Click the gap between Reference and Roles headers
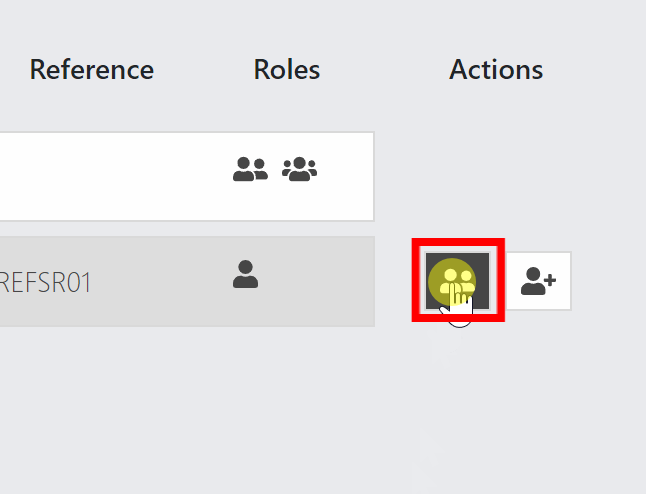646x494 pixels. (204, 69)
